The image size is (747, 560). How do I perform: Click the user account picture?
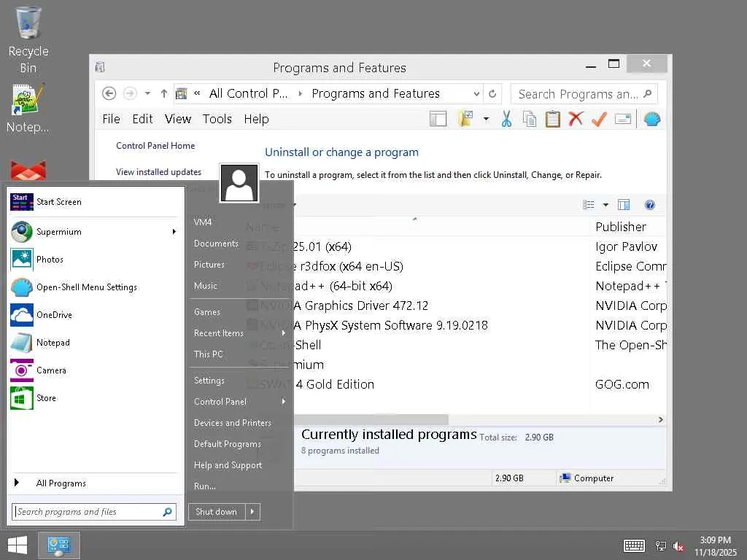(239, 183)
